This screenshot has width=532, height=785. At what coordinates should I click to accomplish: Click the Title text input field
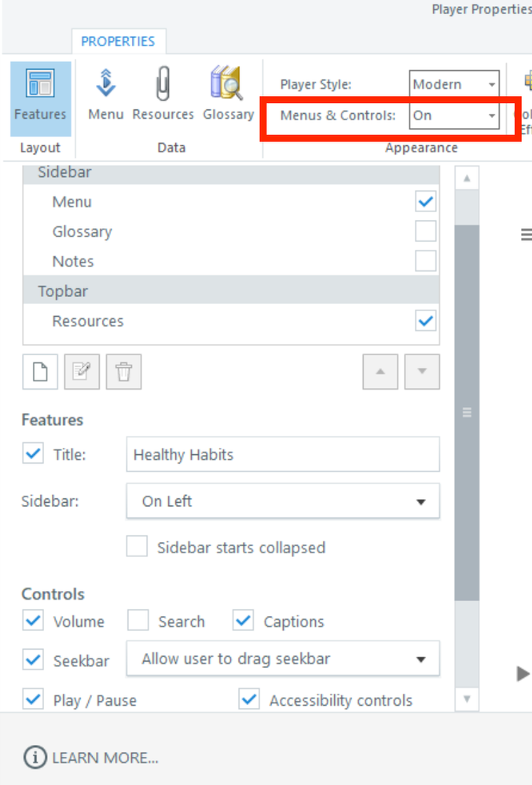(x=283, y=455)
